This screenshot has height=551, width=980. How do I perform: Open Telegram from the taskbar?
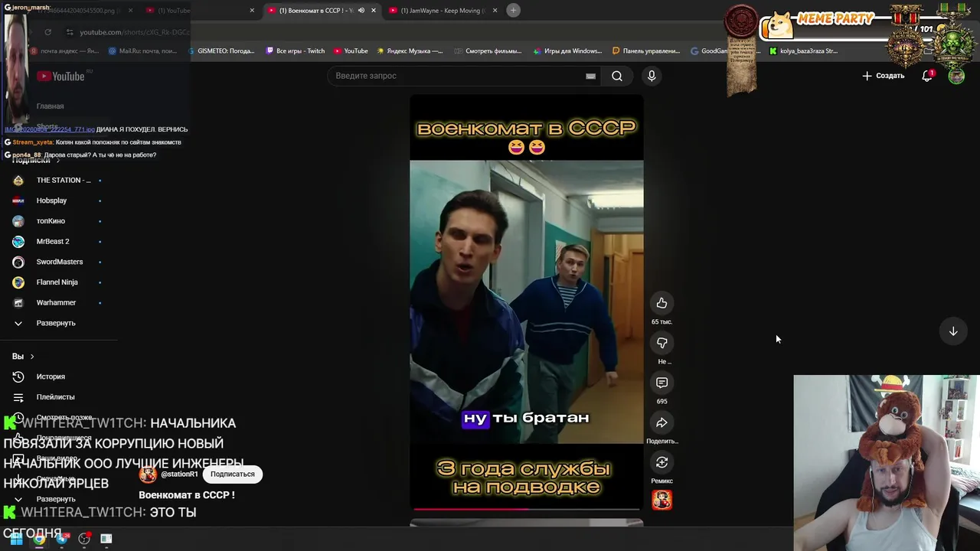point(62,539)
